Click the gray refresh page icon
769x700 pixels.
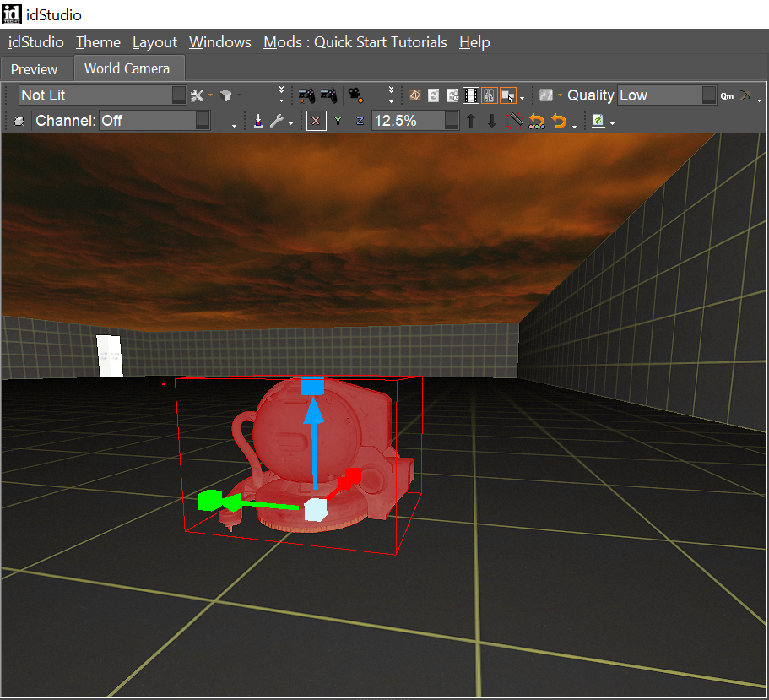click(434, 95)
